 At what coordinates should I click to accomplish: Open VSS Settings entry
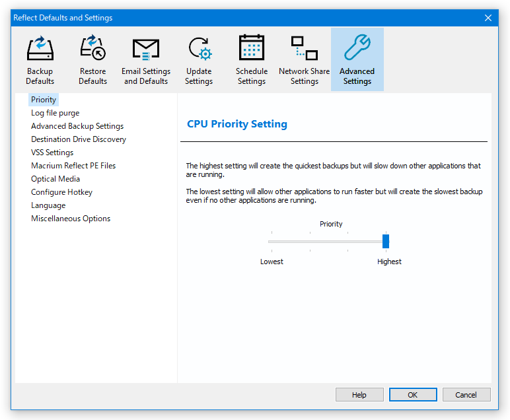click(x=52, y=153)
